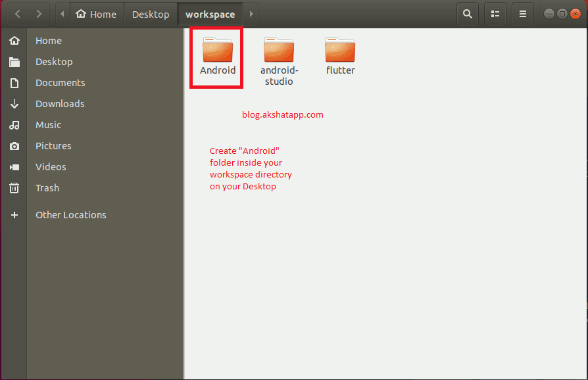Open the hamburger menu
The height and width of the screenshot is (380, 588).
[522, 13]
